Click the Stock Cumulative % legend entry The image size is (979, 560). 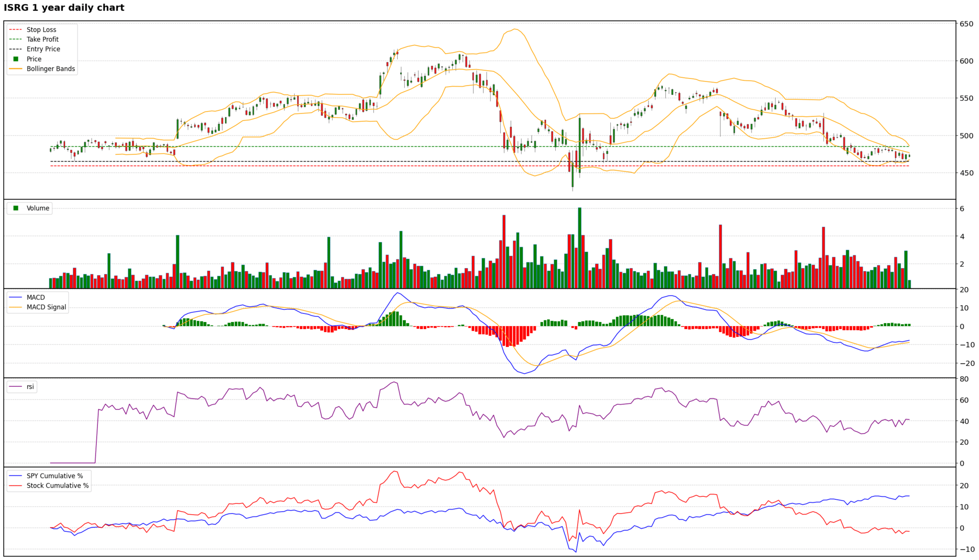[58, 486]
